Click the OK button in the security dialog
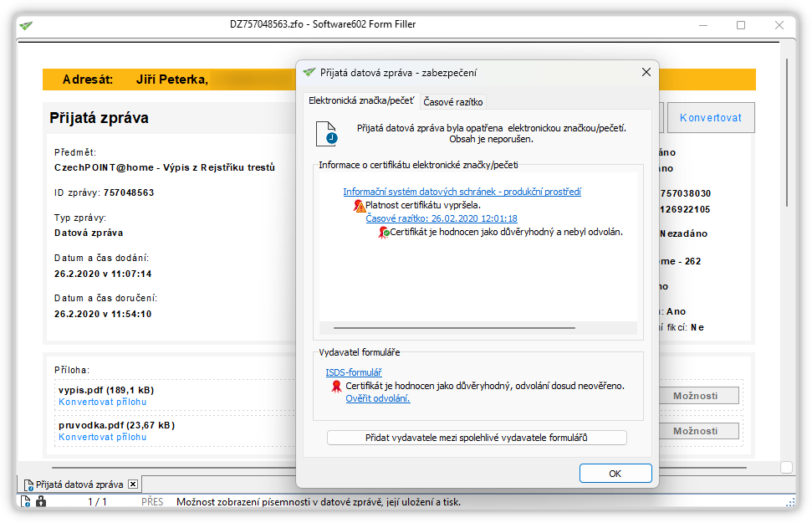This screenshot has height=523, width=812. (615, 474)
